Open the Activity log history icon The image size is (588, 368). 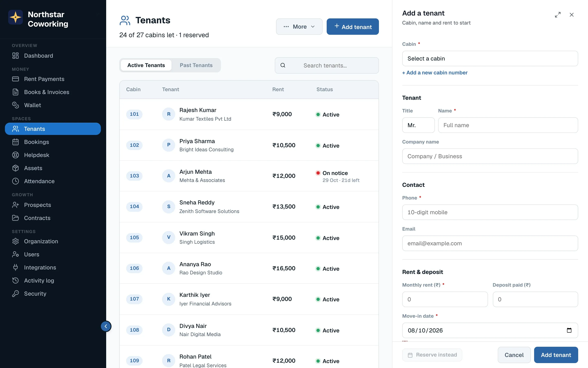point(16,281)
